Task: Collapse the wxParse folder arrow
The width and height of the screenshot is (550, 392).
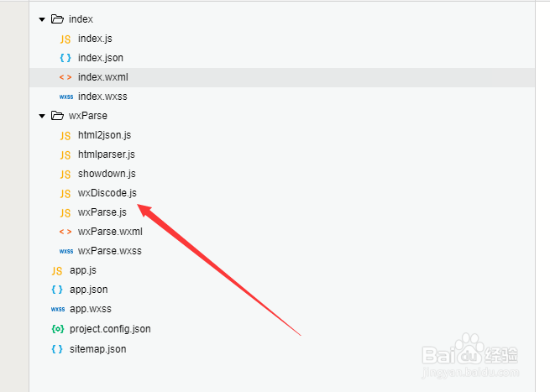Action: (42, 116)
